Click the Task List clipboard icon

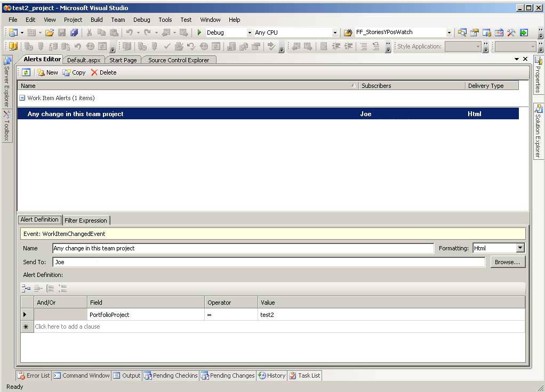tap(293, 375)
